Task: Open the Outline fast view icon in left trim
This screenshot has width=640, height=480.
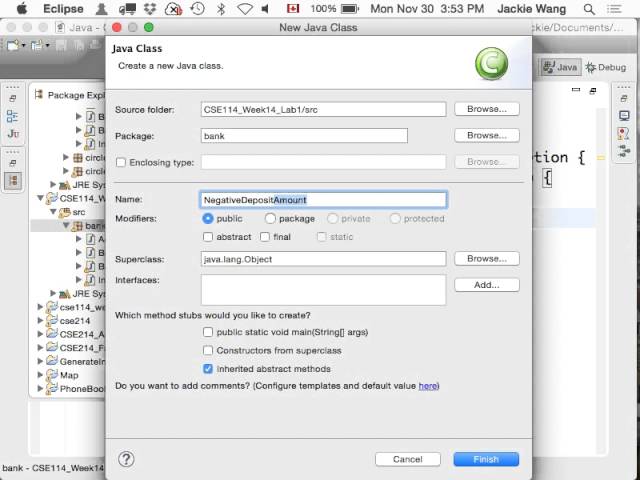Action: click(x=12, y=117)
